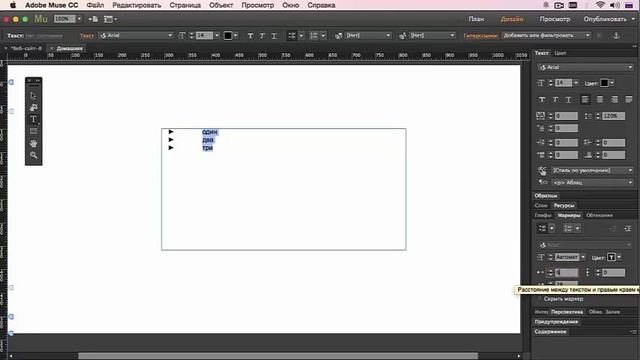Align text center in Text panel
This screenshot has height=360, width=640.
coord(600,100)
